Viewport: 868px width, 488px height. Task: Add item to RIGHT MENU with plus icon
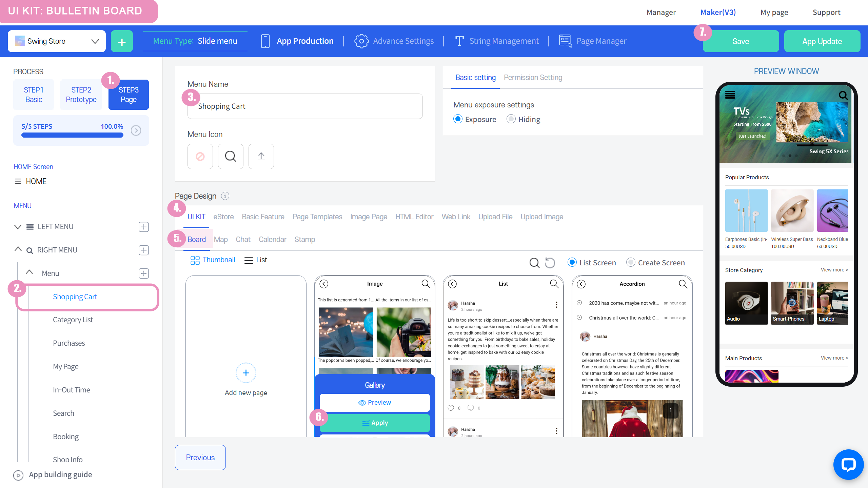pyautogui.click(x=143, y=250)
